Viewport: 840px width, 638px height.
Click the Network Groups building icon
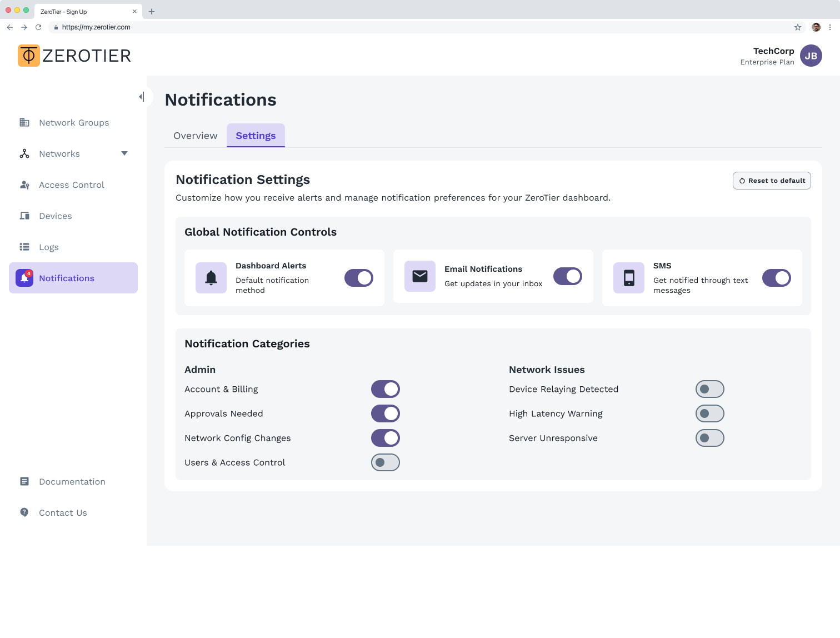pos(24,122)
